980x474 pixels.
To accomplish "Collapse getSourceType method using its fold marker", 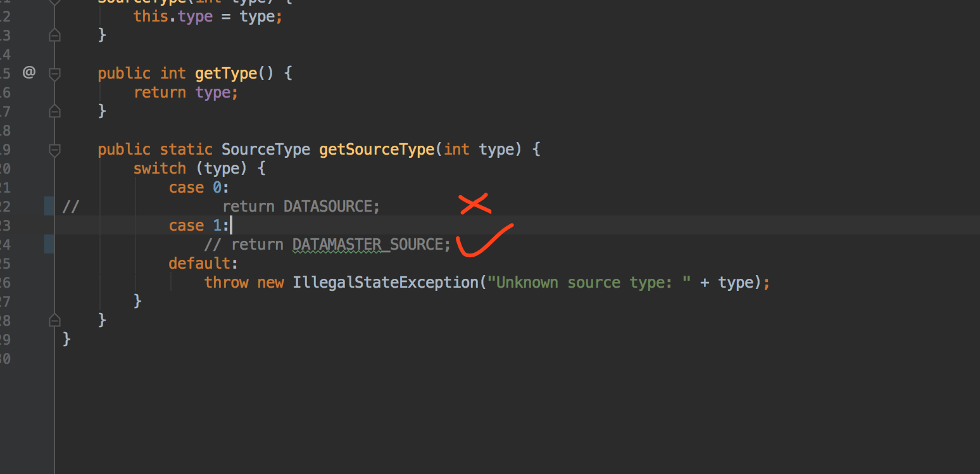I will (x=54, y=150).
